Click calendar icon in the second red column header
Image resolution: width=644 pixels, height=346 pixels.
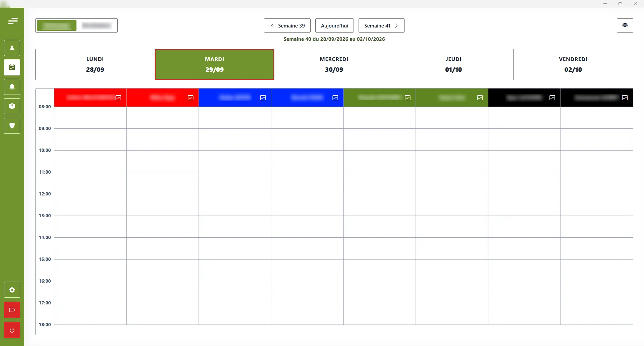pos(191,98)
